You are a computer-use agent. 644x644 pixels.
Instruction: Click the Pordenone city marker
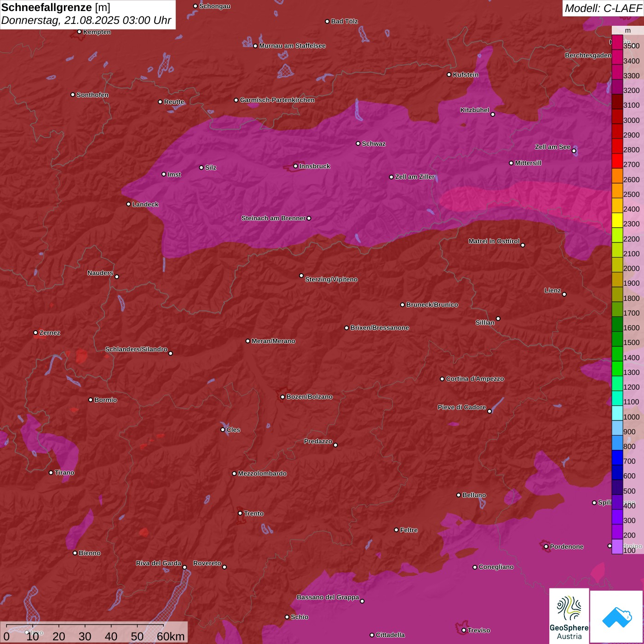coord(546,546)
